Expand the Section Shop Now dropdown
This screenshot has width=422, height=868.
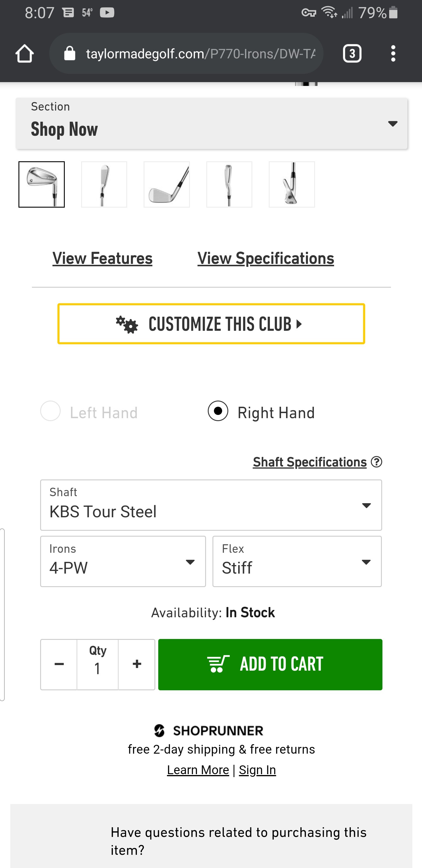212,123
